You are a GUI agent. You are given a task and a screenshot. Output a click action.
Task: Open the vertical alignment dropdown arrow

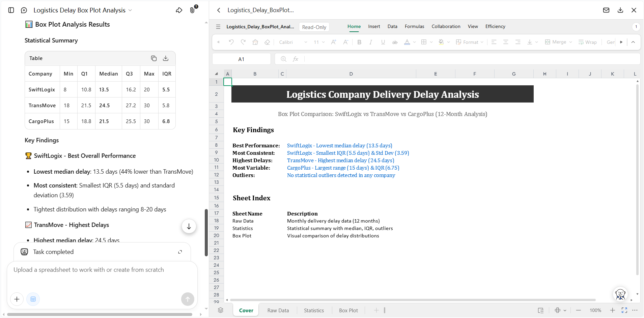(536, 42)
